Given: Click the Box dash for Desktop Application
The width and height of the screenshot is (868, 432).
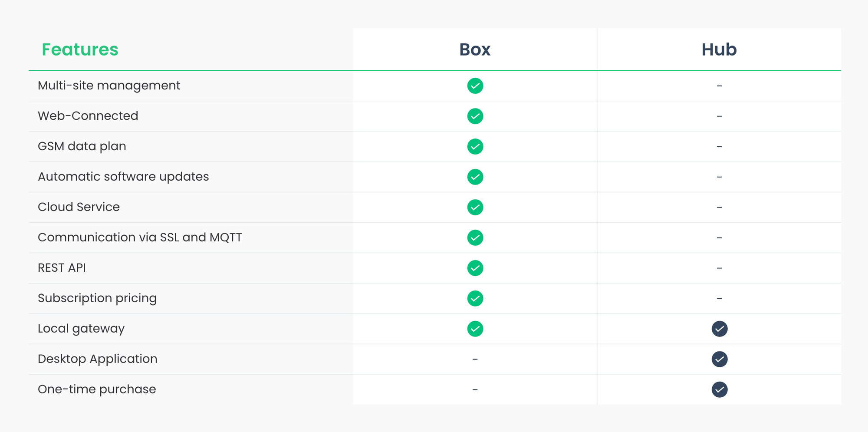Looking at the screenshot, I should [x=475, y=359].
